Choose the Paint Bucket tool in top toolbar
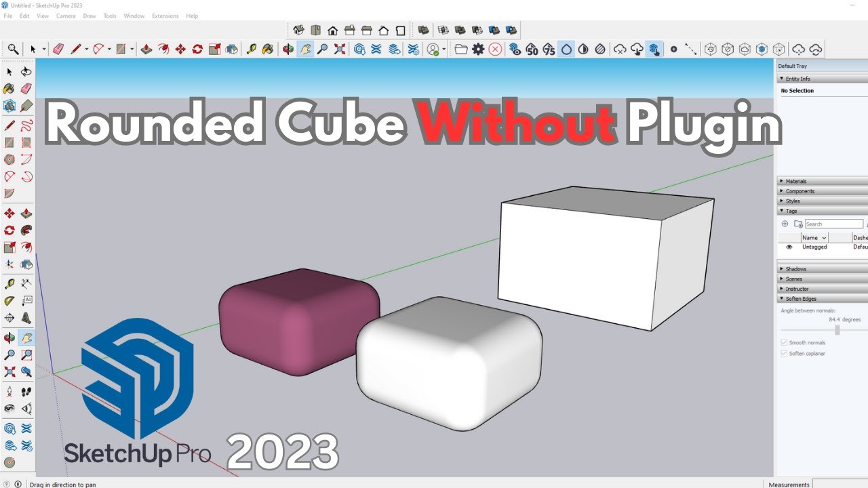Viewport: 868px width, 488px height. pos(268,49)
